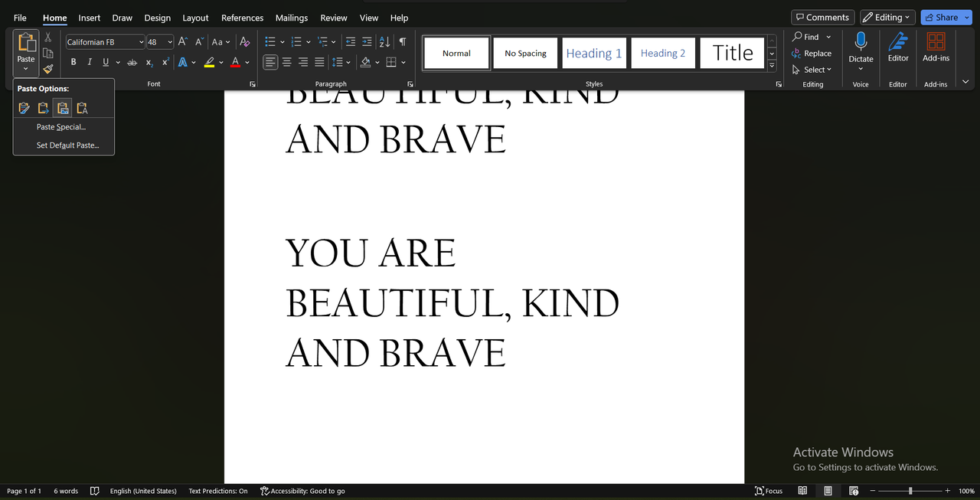The height and width of the screenshot is (500, 980).
Task: Decrease font size with the smaller A
Action: tap(199, 42)
